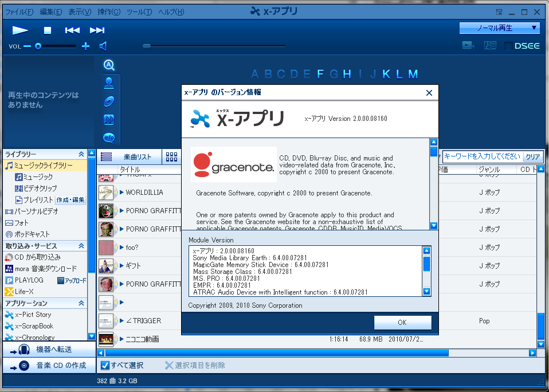The image size is (549, 392).
Task: Decrease volume with the minus button
Action: [28, 46]
